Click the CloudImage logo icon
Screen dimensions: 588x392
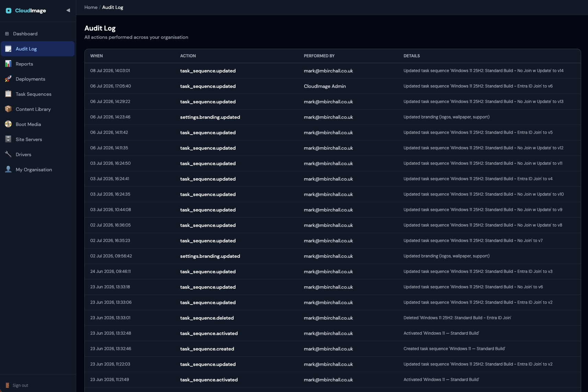tap(9, 11)
